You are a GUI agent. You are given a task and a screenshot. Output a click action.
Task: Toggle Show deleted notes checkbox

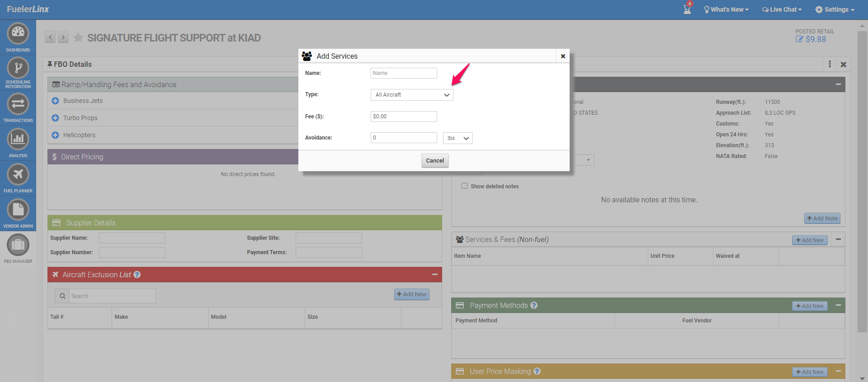pyautogui.click(x=464, y=186)
